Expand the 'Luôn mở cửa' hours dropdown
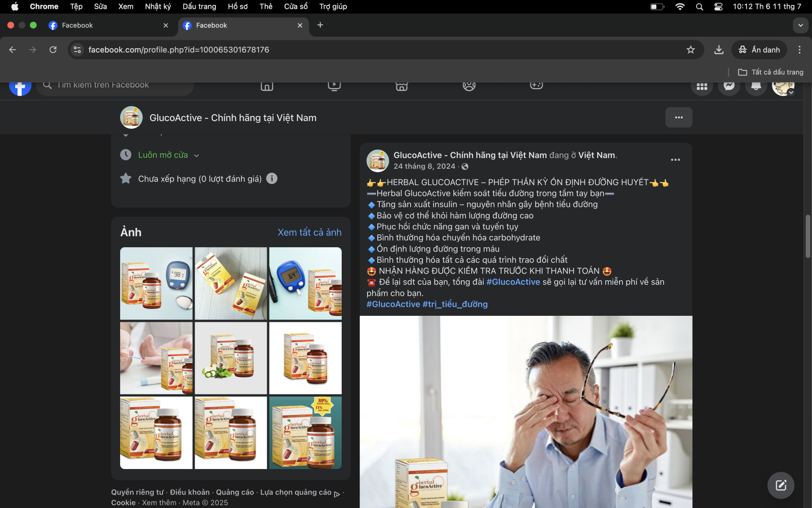Screen dimensions: 812x508 (x=196, y=156)
